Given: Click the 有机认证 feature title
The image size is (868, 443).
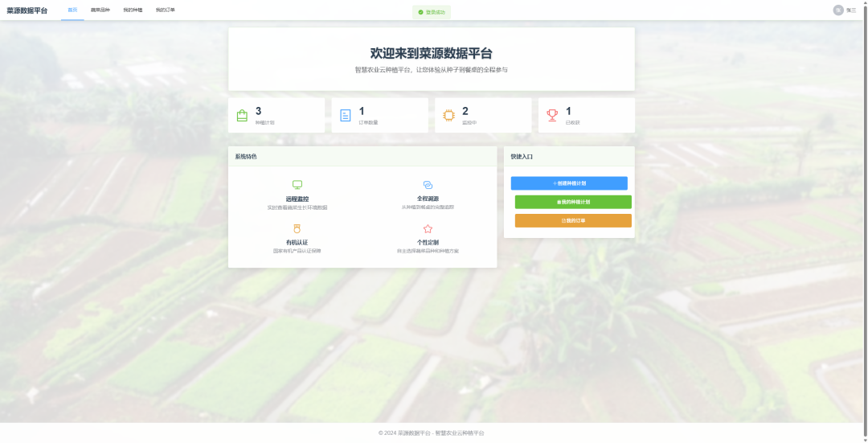Looking at the screenshot, I should (x=297, y=243).
